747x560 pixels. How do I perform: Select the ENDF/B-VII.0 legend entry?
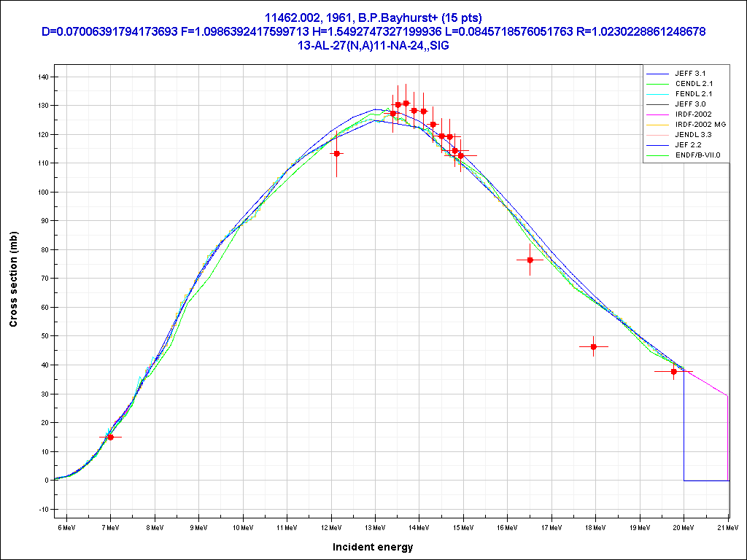click(x=697, y=155)
